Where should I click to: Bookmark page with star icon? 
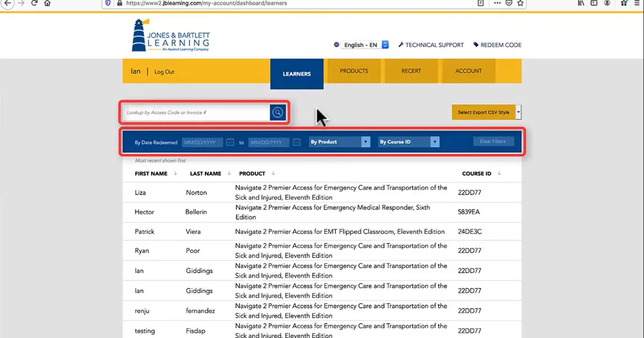click(520, 3)
